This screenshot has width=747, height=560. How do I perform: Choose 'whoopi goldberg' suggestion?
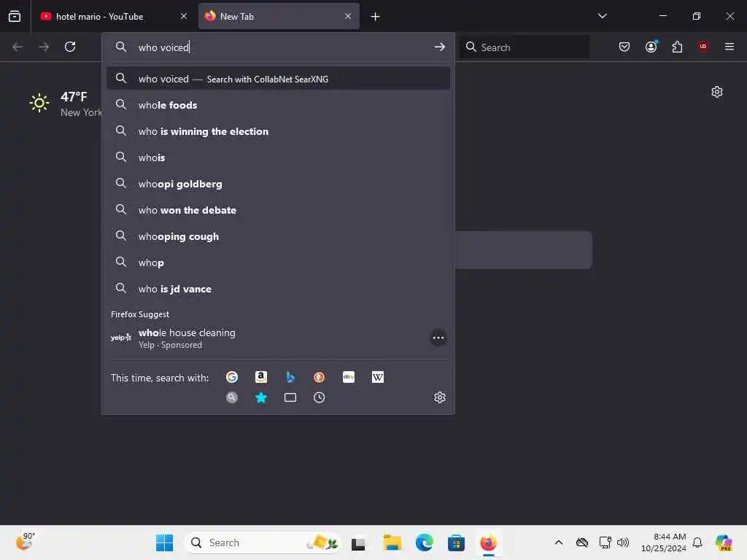coord(278,184)
